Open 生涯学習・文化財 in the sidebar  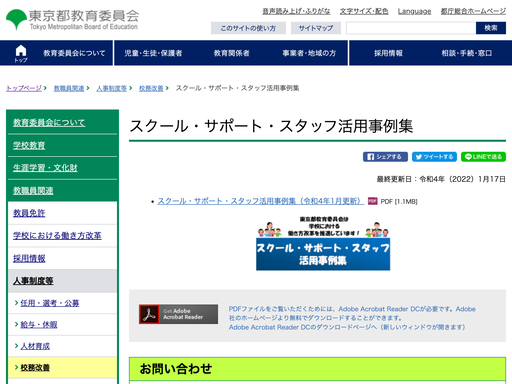[x=45, y=168]
